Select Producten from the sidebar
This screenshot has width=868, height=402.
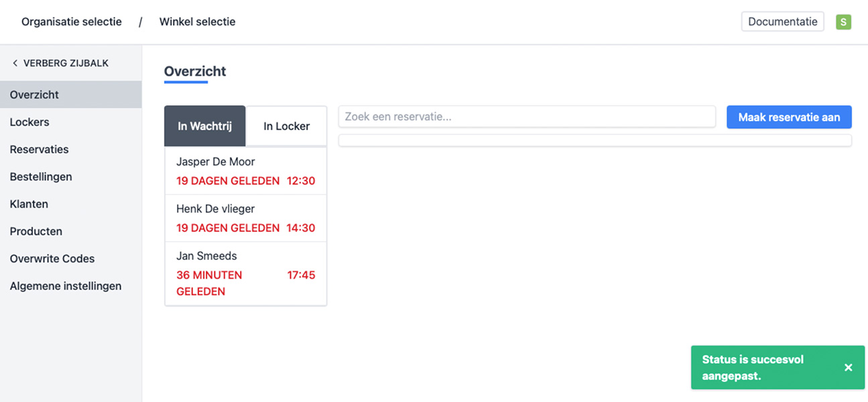[x=36, y=231]
